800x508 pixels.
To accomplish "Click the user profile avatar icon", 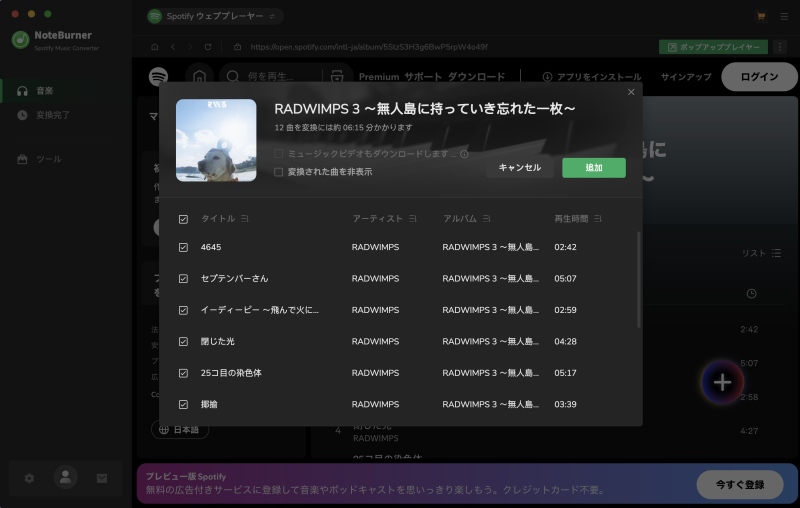I will [x=65, y=477].
